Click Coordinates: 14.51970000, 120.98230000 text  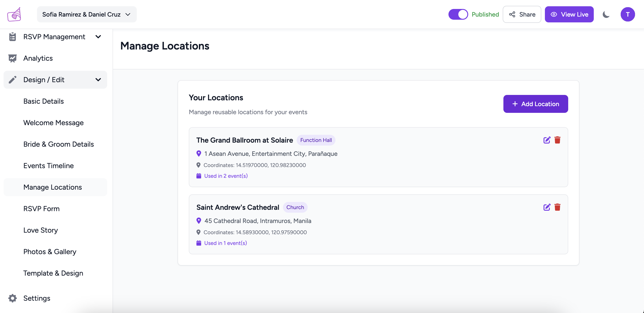click(x=255, y=165)
